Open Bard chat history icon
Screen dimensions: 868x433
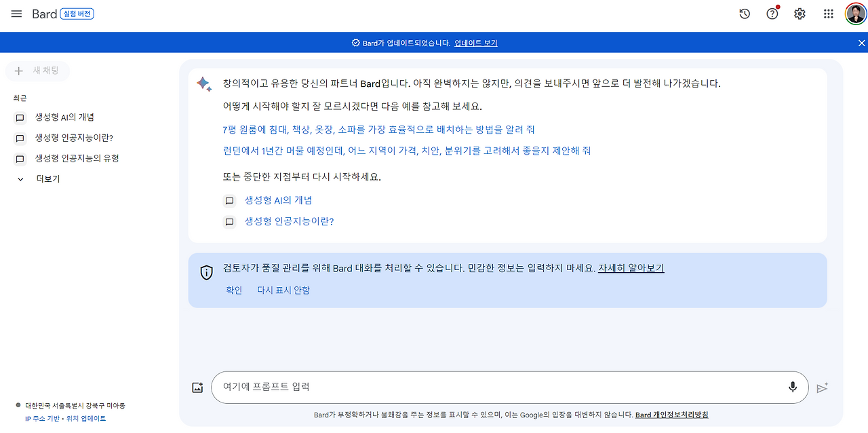click(x=744, y=14)
